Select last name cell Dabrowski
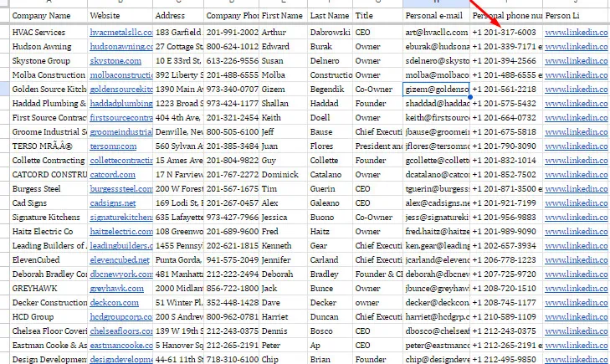Viewport: 610px width, 364px height. (x=330, y=33)
